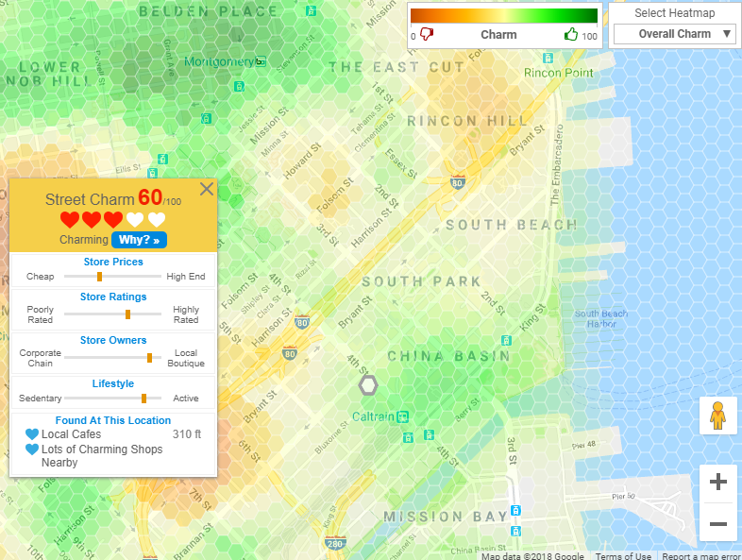Close the Street Charm info panel
This screenshot has width=742, height=560.
(207, 189)
